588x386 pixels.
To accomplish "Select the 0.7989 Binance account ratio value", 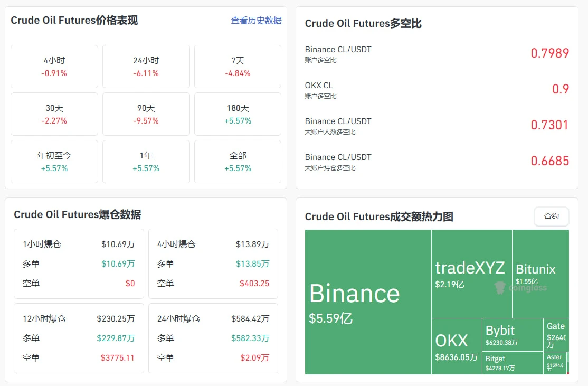I will point(550,53).
